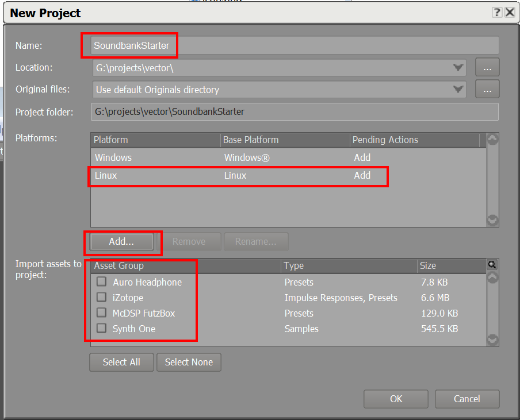
Task: Open the help question mark icon
Action: point(498,12)
